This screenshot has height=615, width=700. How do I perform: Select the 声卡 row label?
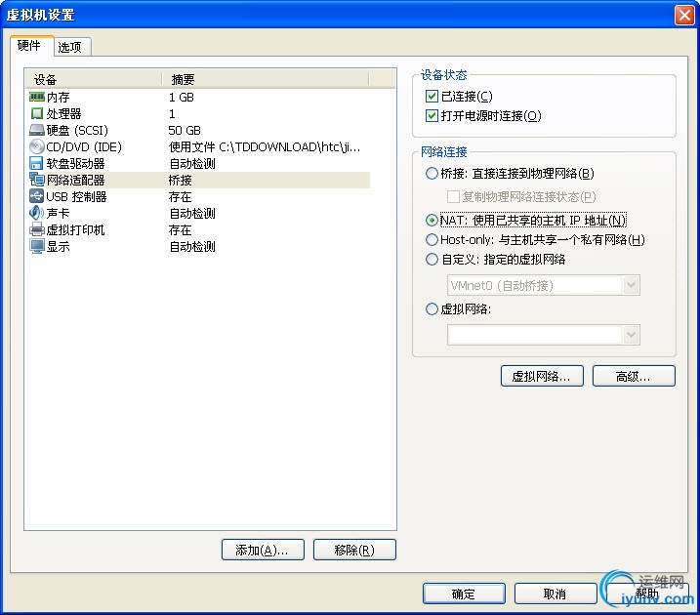pyautogui.click(x=58, y=213)
